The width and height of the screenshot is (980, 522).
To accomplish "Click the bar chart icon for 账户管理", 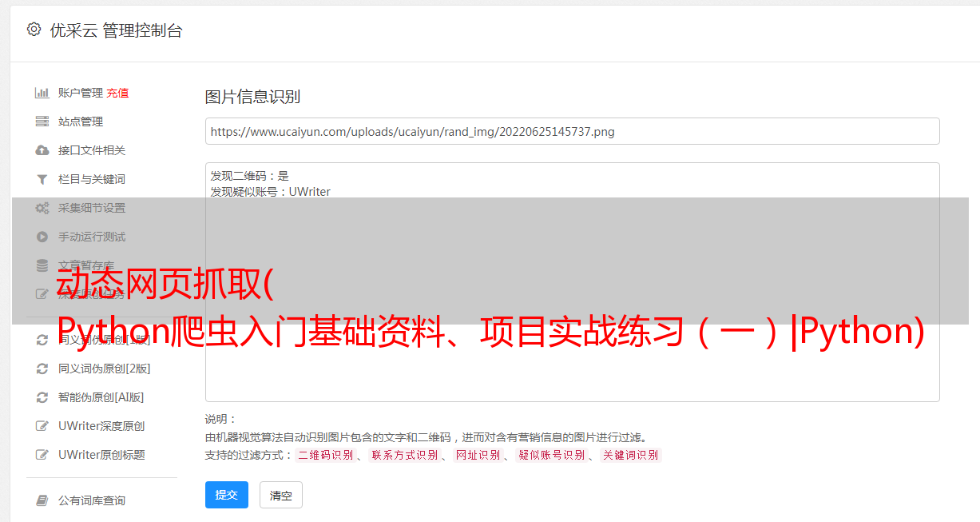I will tap(42, 93).
